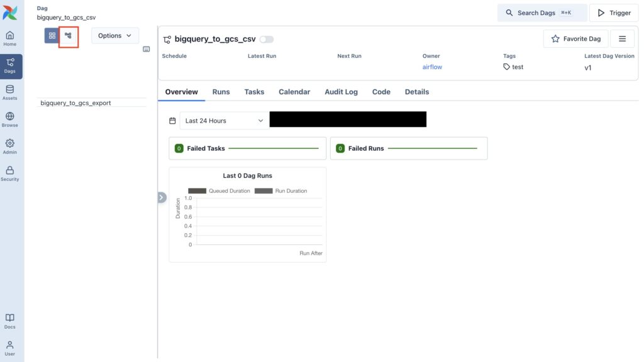Image resolution: width=644 pixels, height=362 pixels.
Task: Open Docs from the sidebar
Action: tap(10, 321)
